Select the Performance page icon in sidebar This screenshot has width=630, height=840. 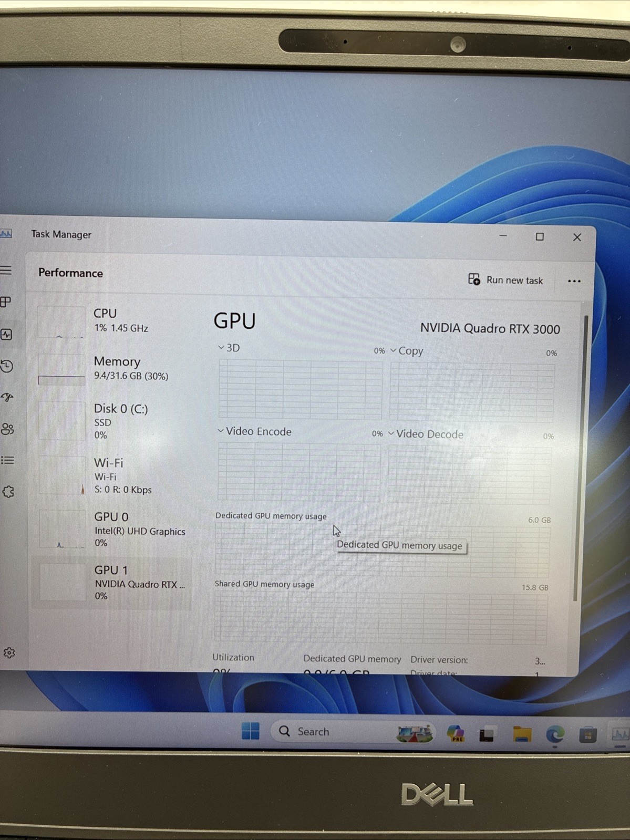tap(6, 334)
